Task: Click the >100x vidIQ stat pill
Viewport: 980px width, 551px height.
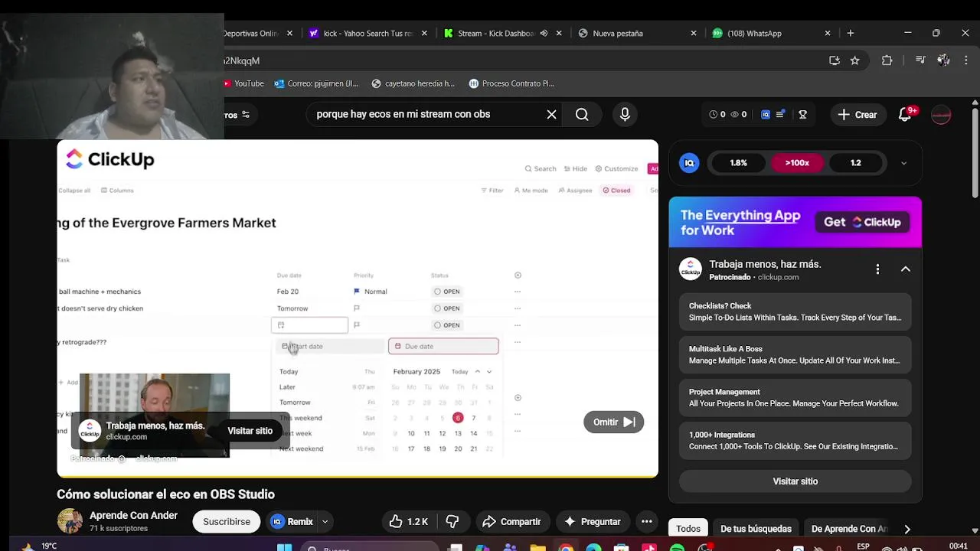Action: point(797,163)
